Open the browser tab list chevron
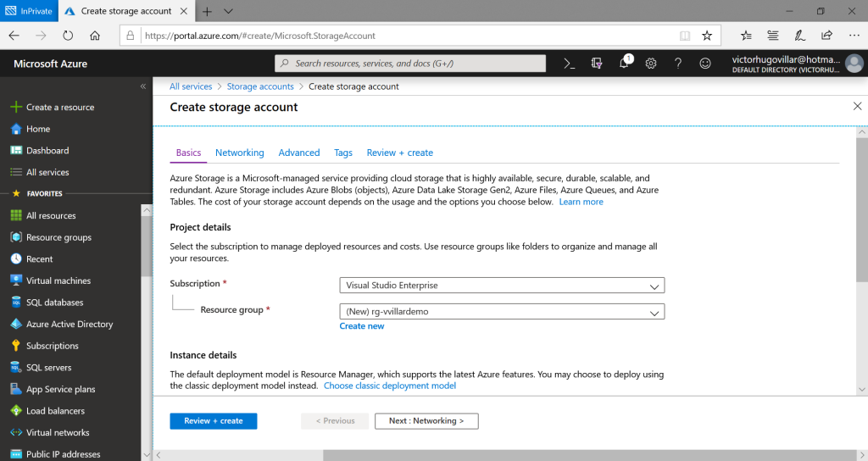This screenshot has width=868, height=461. coord(228,11)
